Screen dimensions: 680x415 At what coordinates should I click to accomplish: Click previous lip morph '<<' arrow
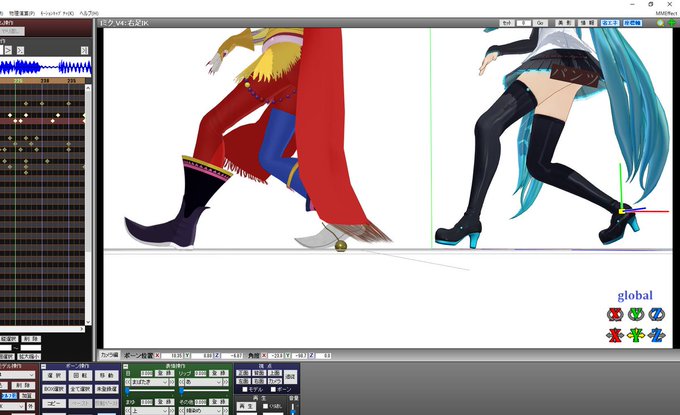click(x=181, y=382)
